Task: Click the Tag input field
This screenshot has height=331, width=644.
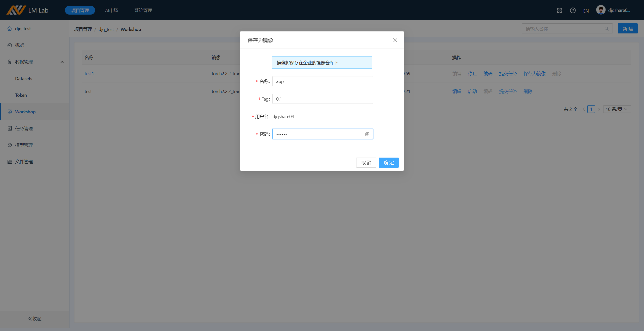Action: coord(322,99)
